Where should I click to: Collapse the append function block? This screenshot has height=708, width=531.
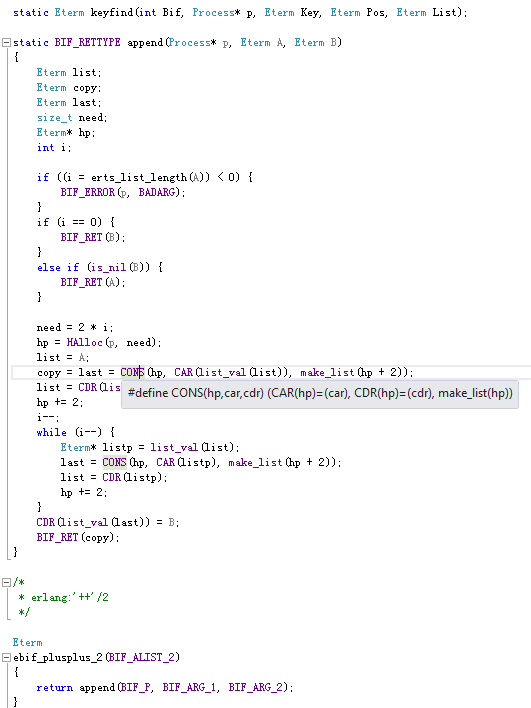tap(6, 42)
